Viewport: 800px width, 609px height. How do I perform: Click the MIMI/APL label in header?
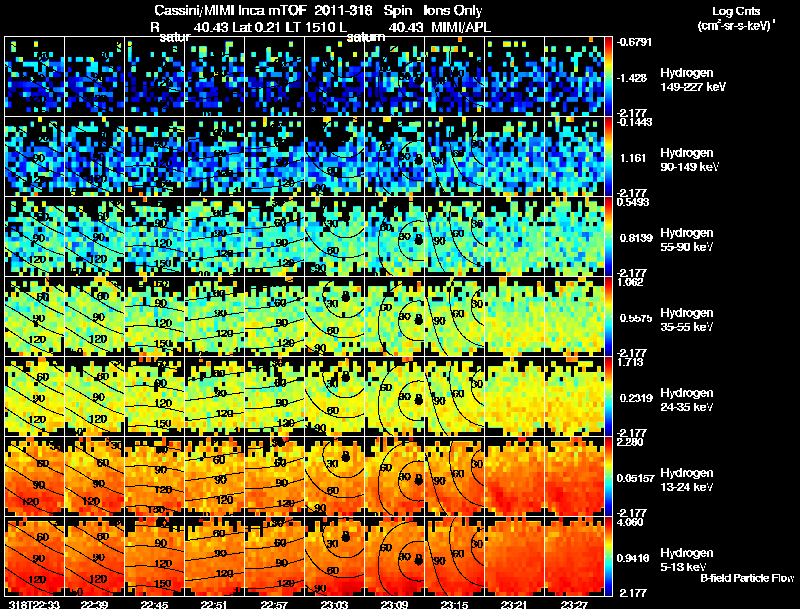[462, 27]
